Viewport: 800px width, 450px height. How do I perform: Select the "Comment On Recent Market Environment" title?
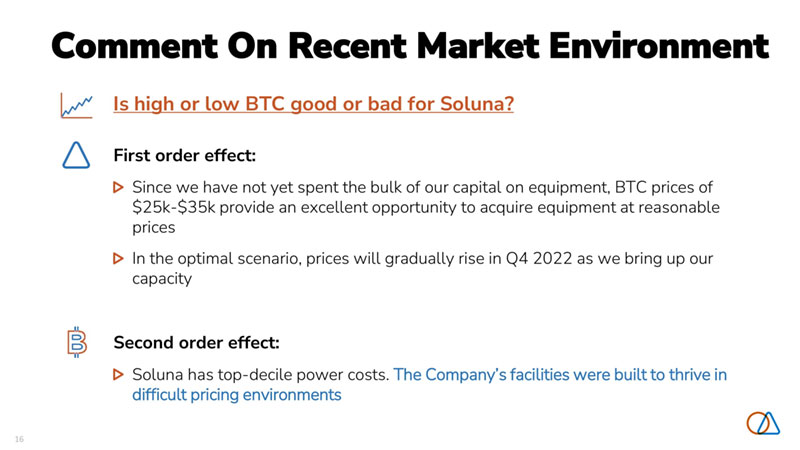410,45
